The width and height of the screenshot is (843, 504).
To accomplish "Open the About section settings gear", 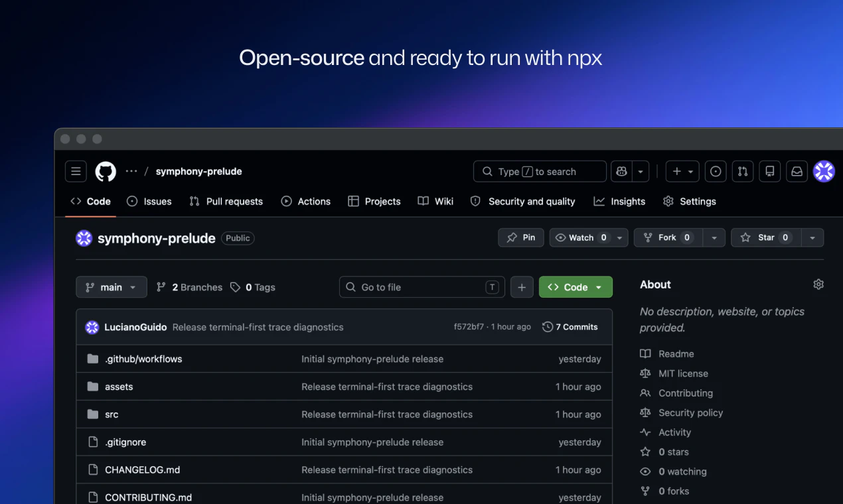I will pos(818,284).
